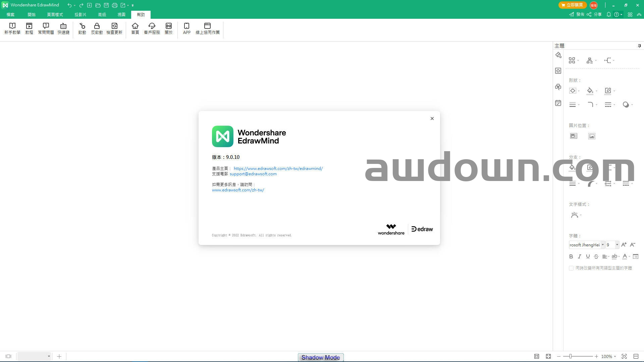Click the 反啟動 deactivate lock icon

(x=97, y=28)
